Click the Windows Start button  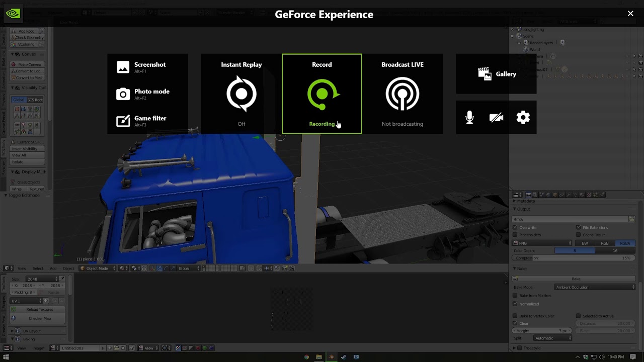6,357
